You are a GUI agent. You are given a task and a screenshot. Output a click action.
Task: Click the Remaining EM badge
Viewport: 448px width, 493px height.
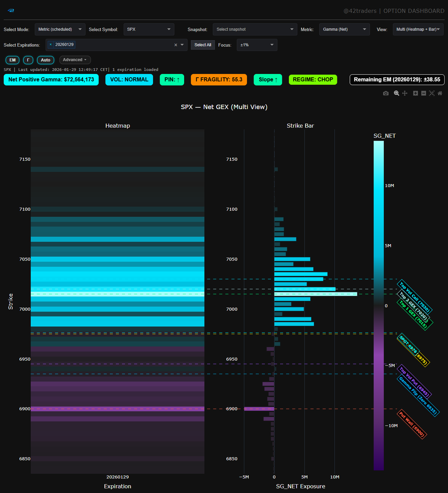click(x=397, y=79)
